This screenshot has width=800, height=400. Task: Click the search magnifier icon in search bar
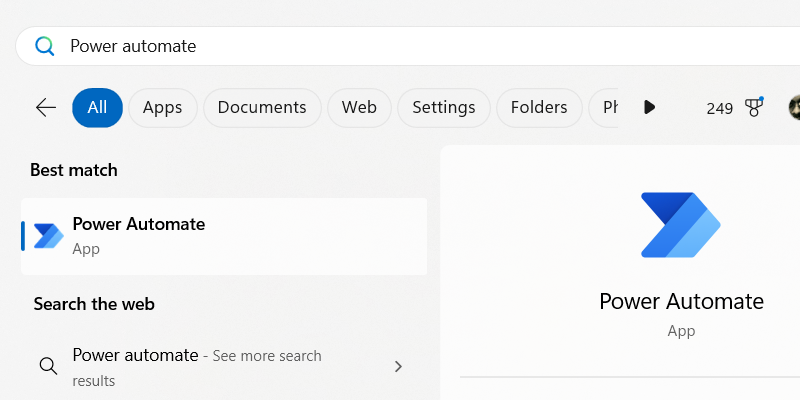click(45, 46)
